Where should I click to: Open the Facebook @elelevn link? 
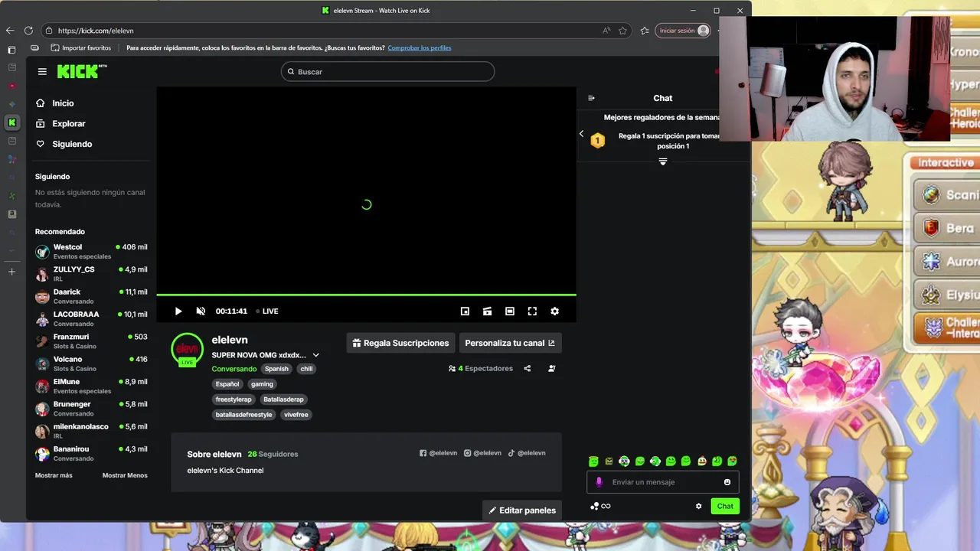[438, 453]
